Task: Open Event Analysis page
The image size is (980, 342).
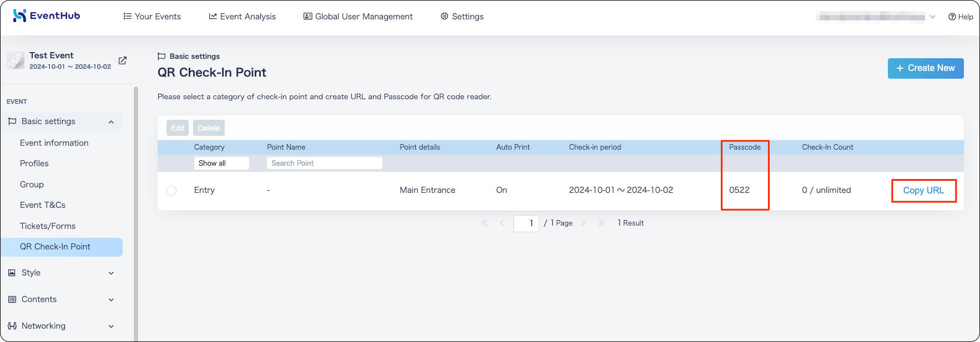Action: pyautogui.click(x=243, y=17)
